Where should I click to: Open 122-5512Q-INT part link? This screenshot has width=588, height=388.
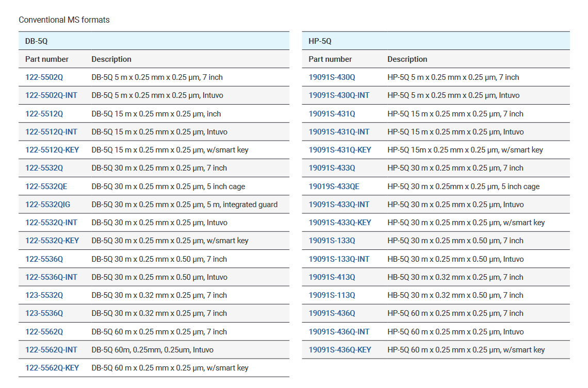pyautogui.click(x=51, y=132)
